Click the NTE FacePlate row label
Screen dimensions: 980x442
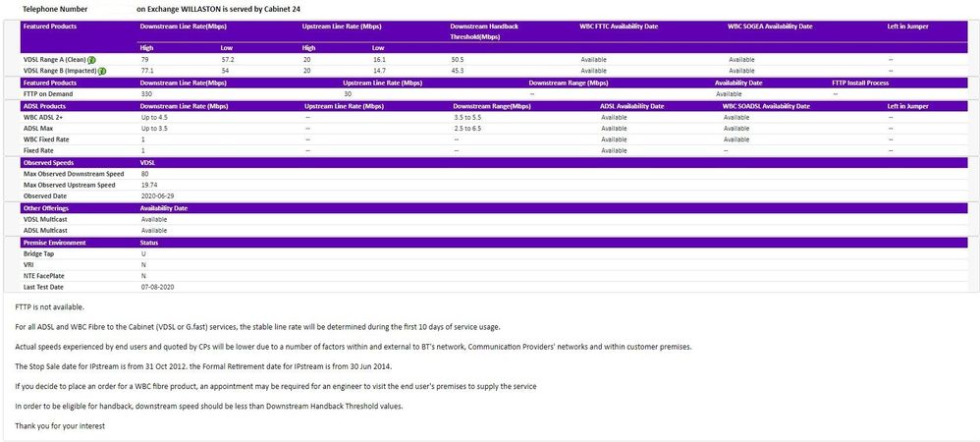coord(44,276)
